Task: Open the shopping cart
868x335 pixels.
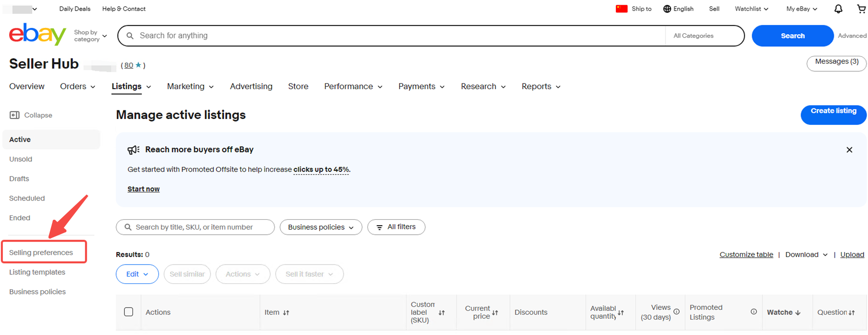Action: click(x=861, y=9)
